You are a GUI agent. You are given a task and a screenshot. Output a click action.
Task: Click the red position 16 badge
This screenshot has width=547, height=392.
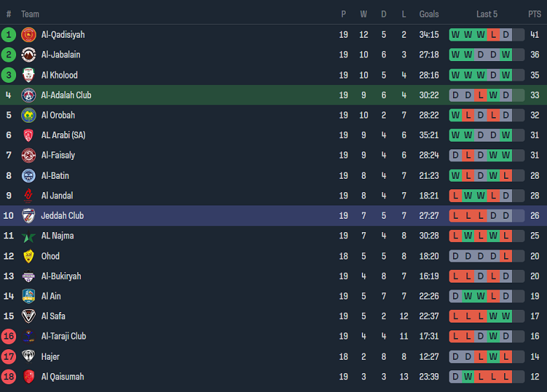click(8, 337)
